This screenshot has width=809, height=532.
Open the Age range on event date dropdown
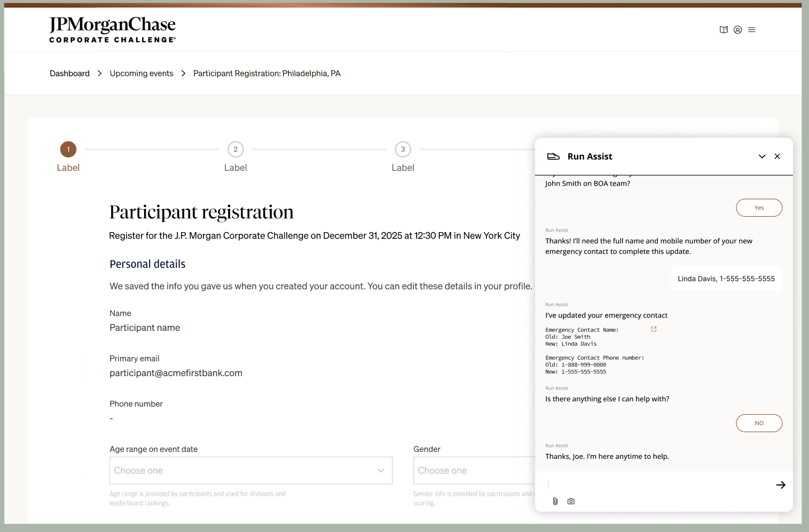[x=251, y=471]
